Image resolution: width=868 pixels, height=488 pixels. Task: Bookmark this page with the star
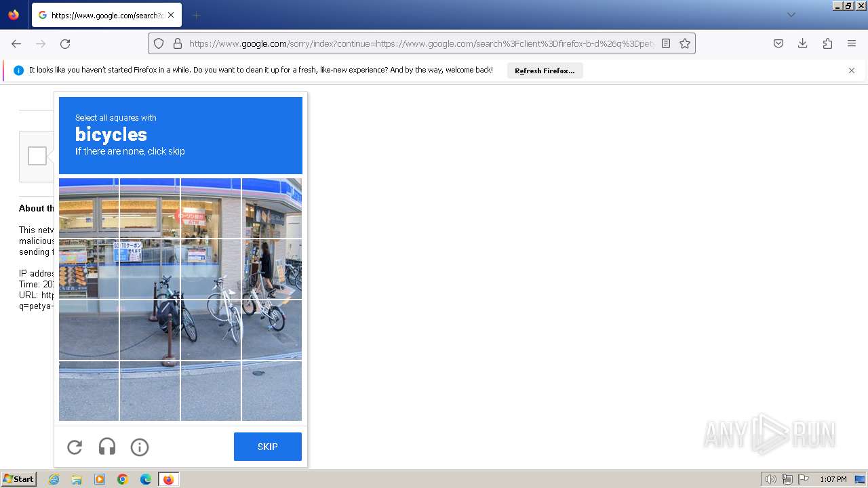(685, 43)
